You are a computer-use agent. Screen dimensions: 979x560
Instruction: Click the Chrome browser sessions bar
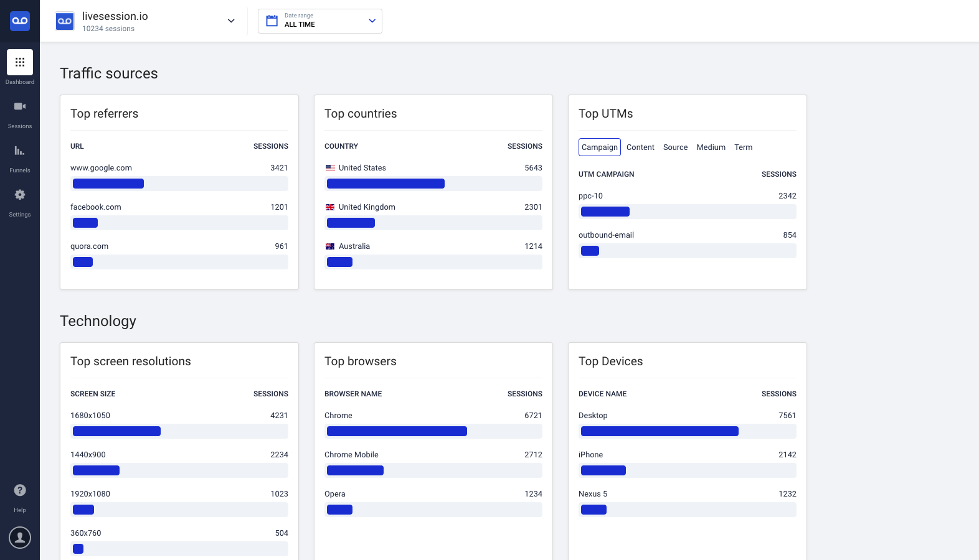point(397,431)
